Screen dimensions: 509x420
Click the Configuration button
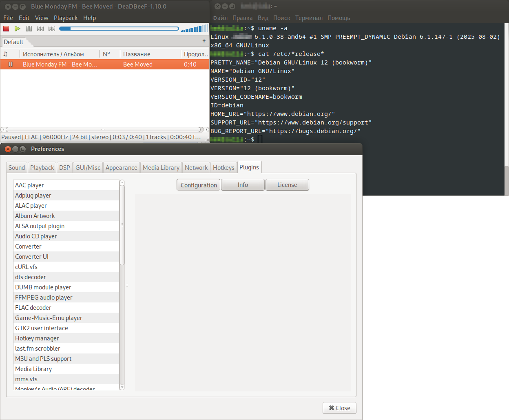click(199, 185)
